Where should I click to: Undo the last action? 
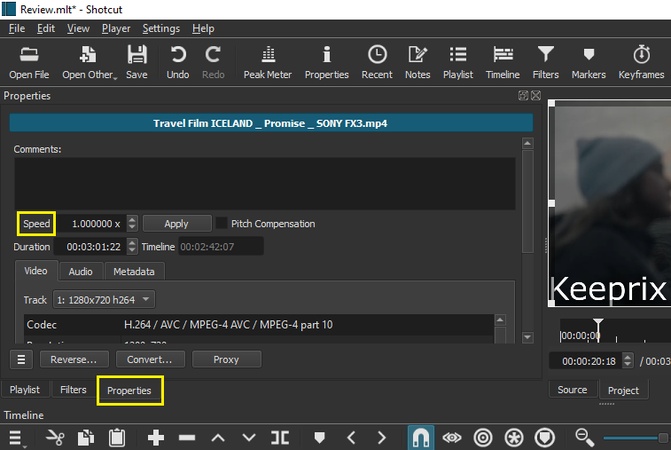pos(178,62)
